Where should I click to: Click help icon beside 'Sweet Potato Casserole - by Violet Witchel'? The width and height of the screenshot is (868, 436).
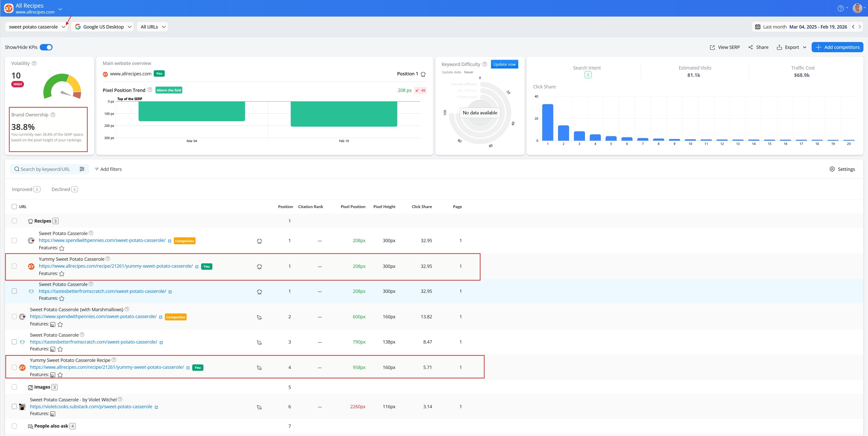click(x=120, y=399)
